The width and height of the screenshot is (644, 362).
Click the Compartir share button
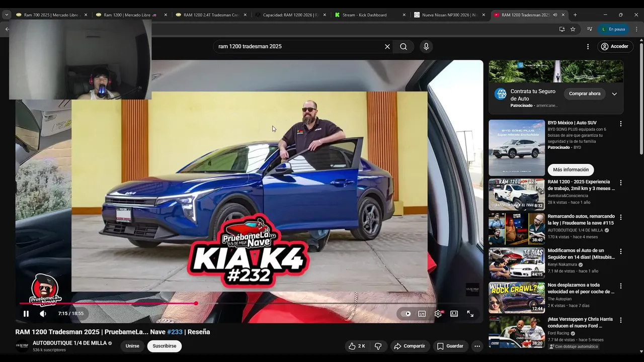pos(410,346)
